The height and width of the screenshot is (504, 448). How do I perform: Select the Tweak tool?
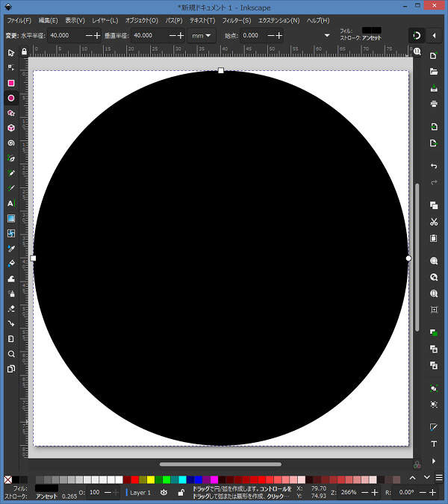(x=11, y=279)
